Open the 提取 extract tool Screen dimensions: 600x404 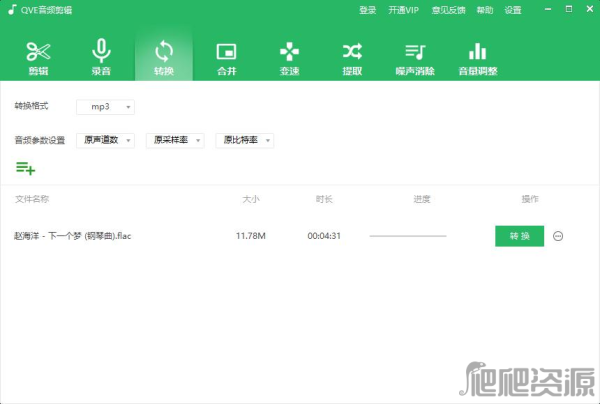pos(352,58)
